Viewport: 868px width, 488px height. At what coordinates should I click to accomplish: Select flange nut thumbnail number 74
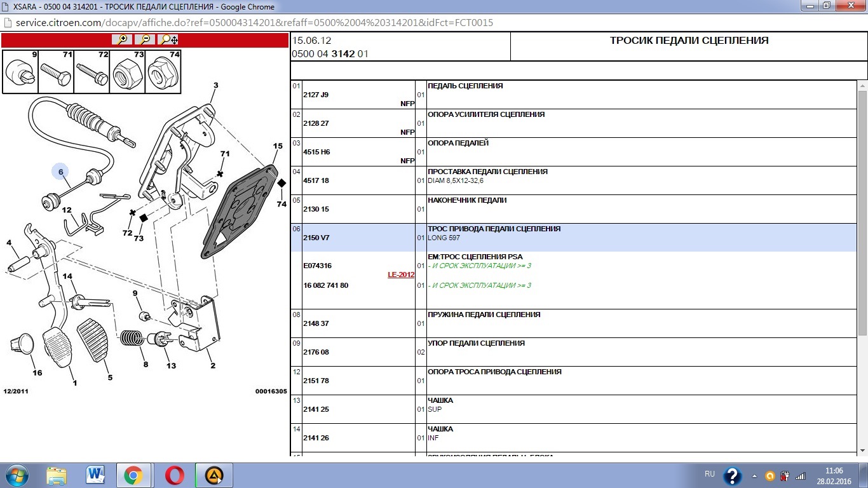[x=163, y=72]
